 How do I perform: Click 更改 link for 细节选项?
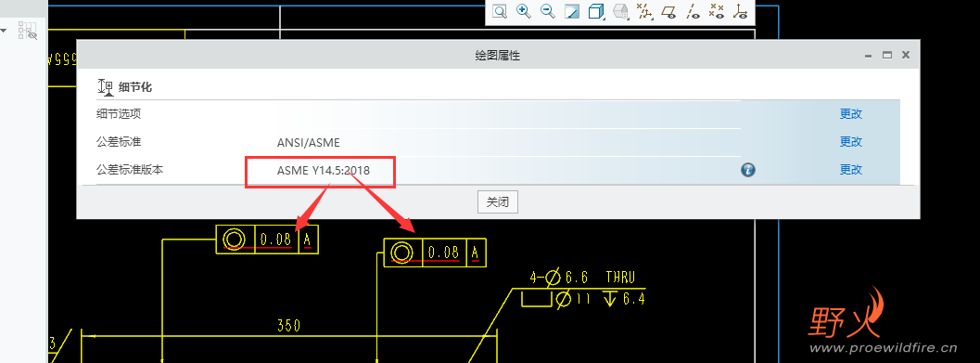point(850,114)
